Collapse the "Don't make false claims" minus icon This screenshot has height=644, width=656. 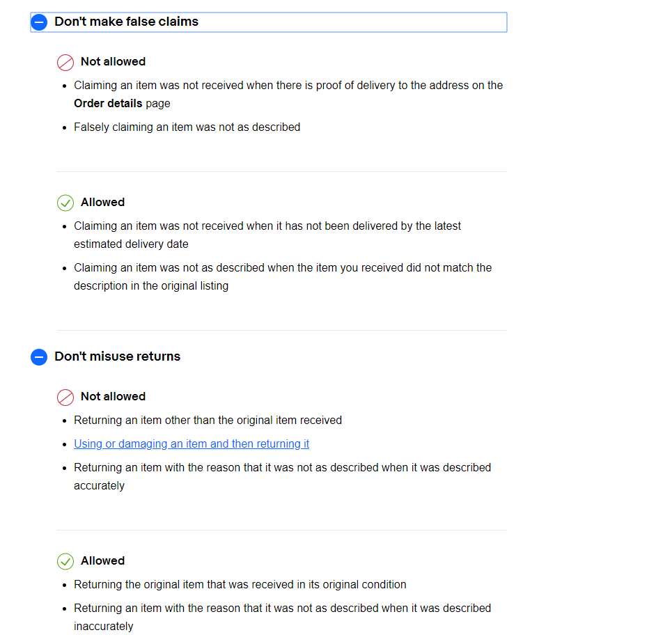[x=40, y=22]
